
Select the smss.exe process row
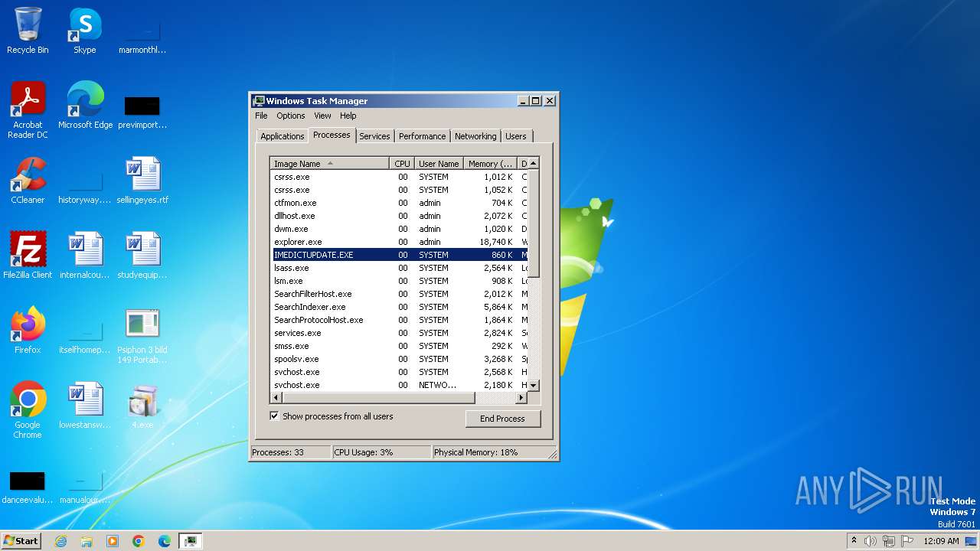pos(399,346)
